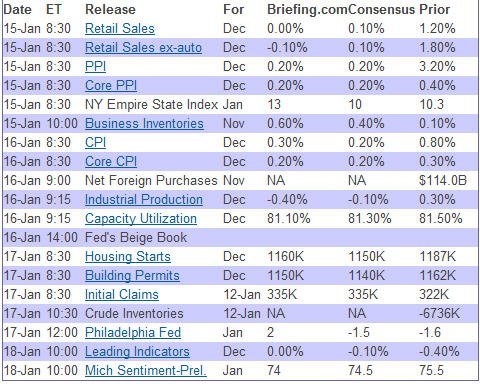Select the Fed's Beige Book entry
The height and width of the screenshot is (384, 480).
[x=136, y=238]
